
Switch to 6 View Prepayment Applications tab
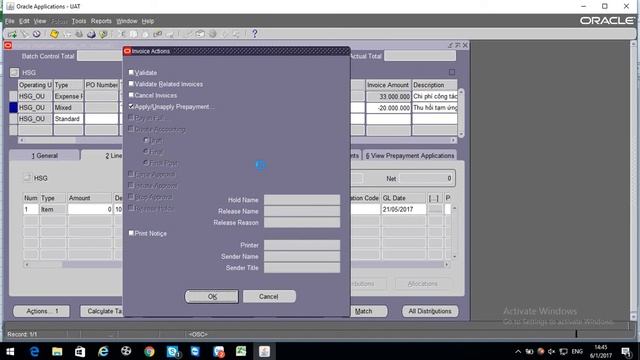(x=409, y=156)
